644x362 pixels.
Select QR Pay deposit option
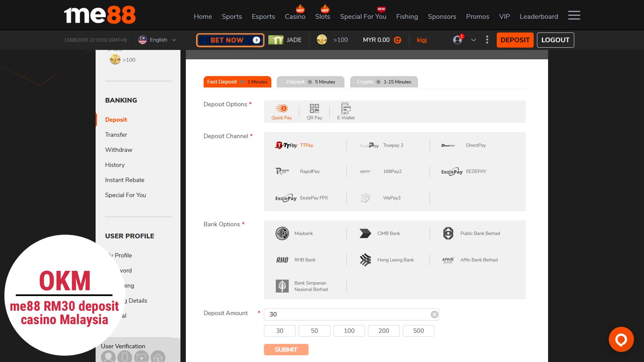coord(314,112)
